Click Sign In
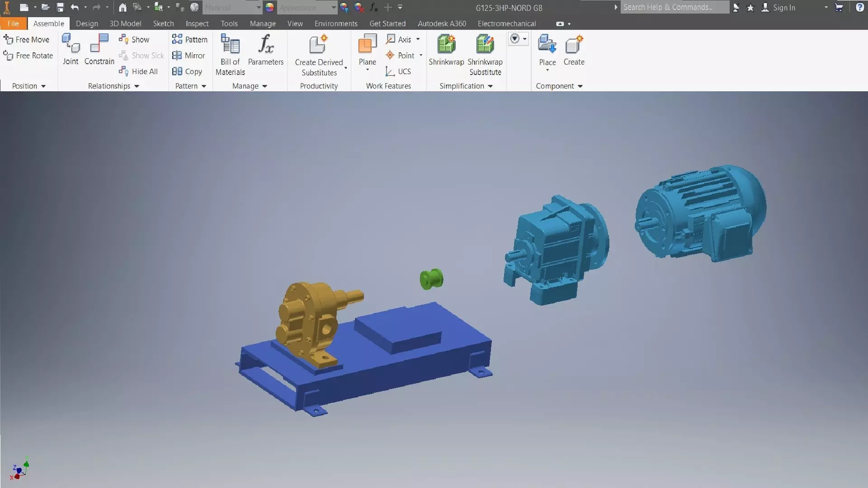868x488 pixels. click(778, 7)
